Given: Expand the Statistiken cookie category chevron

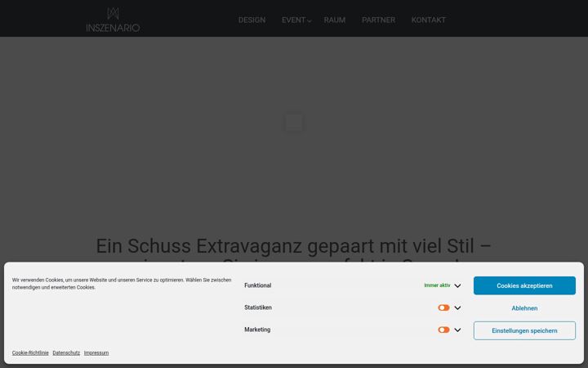Looking at the screenshot, I should pyautogui.click(x=457, y=308).
